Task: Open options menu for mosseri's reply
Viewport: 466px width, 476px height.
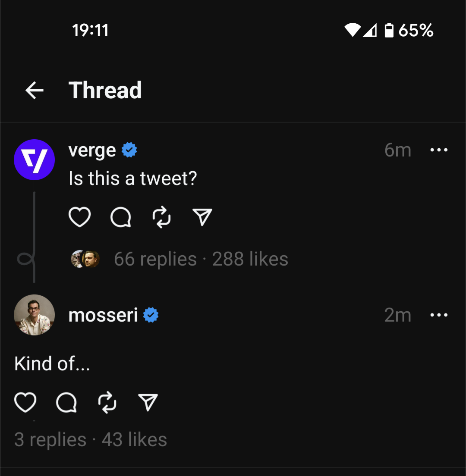Action: (439, 315)
